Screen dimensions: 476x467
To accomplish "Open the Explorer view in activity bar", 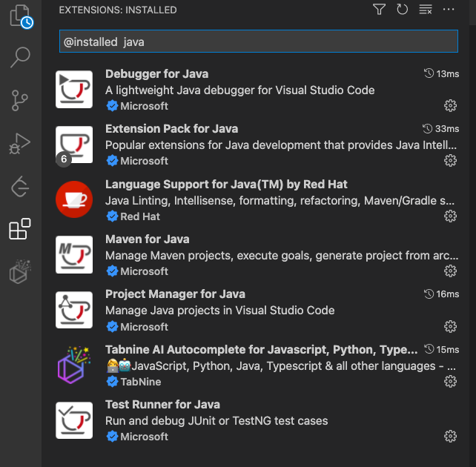I will tap(21, 16).
